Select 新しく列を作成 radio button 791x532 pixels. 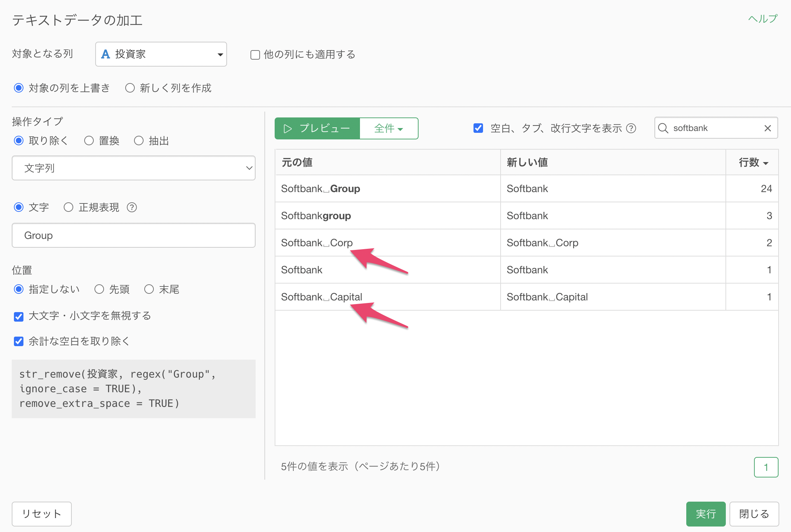pyautogui.click(x=130, y=88)
